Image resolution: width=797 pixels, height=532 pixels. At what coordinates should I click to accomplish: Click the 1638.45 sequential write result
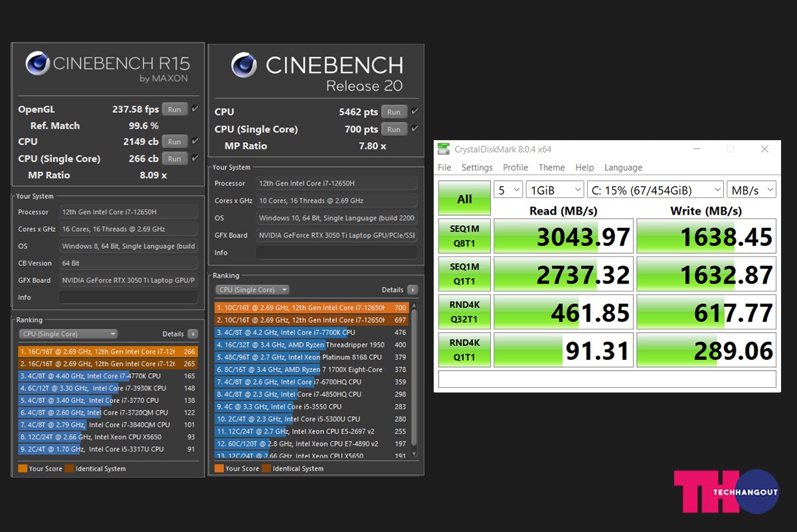(x=706, y=236)
